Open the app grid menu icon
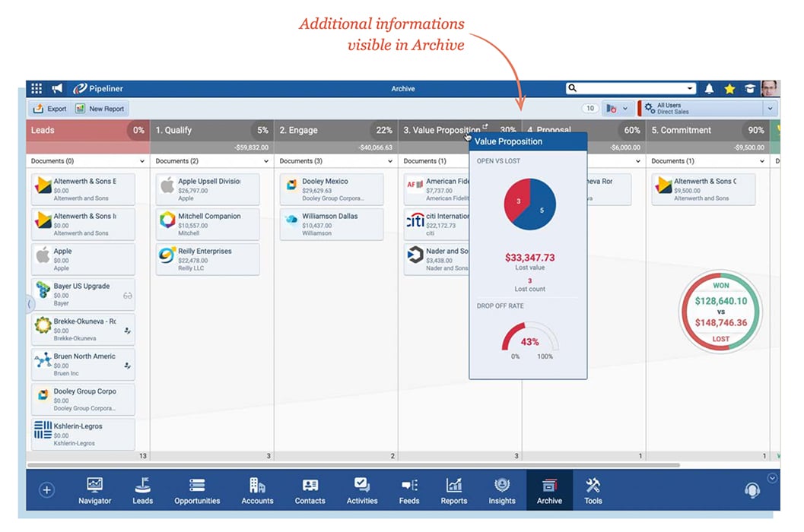 point(37,89)
